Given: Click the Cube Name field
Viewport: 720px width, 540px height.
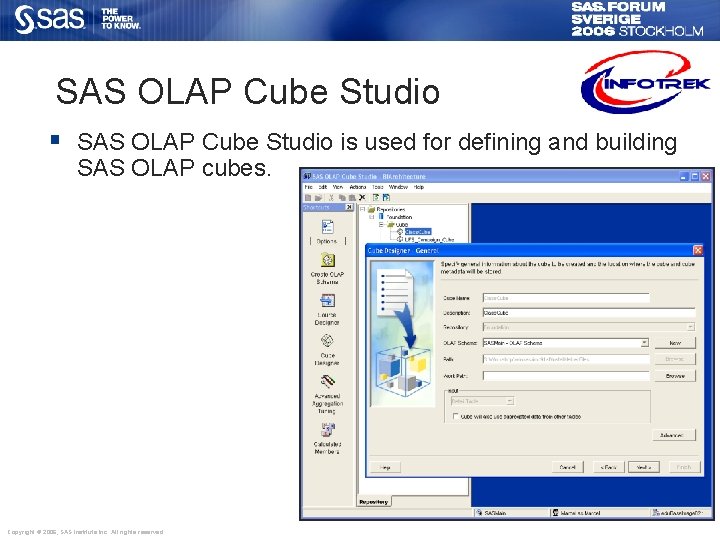Looking at the screenshot, I should 566,298.
